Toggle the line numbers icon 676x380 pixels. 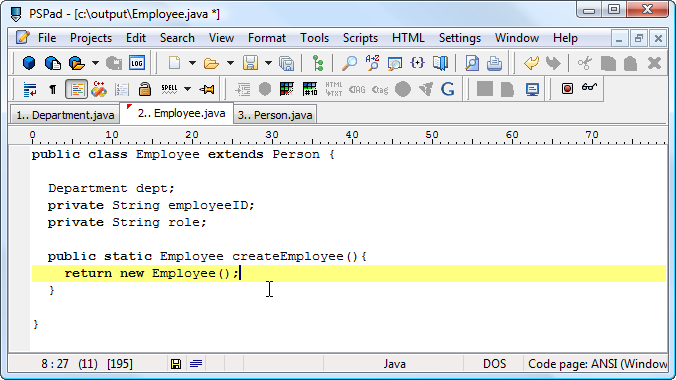[x=122, y=89]
